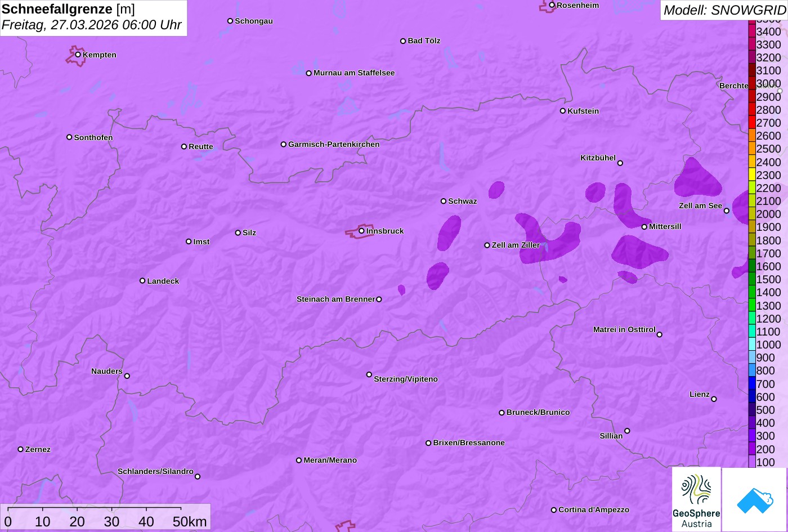Select the Sonthofen location dot
Screen dimensions: 788x532
(x=69, y=137)
